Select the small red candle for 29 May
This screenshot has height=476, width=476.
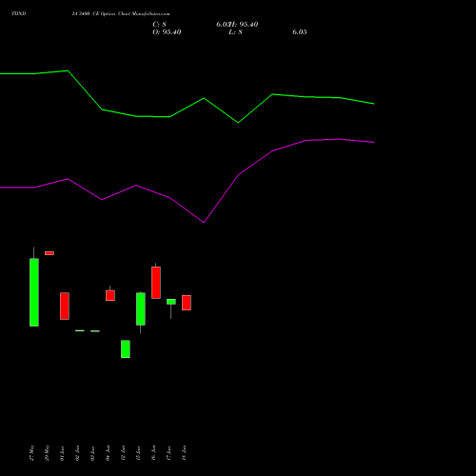50,253
